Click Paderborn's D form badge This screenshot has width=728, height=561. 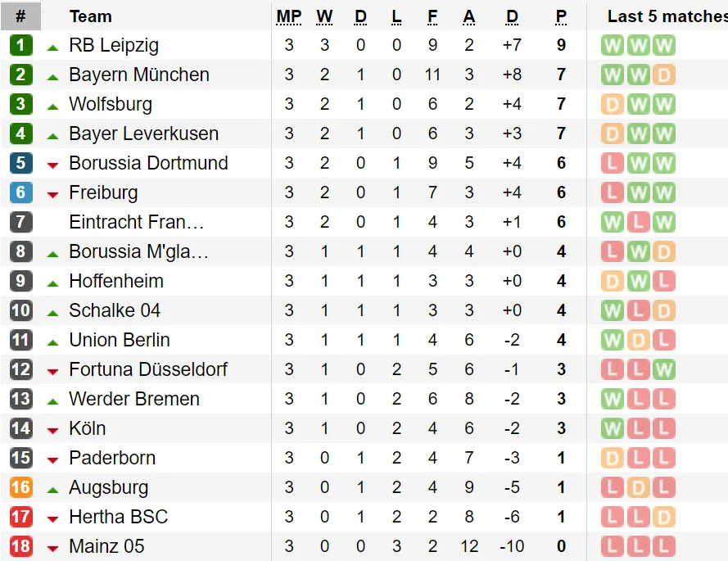pyautogui.click(x=612, y=458)
